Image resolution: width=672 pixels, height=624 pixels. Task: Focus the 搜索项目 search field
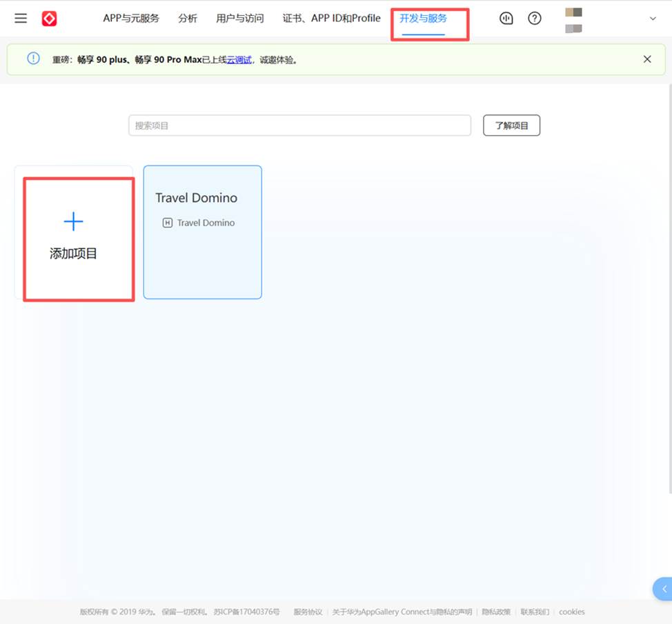[x=299, y=125]
